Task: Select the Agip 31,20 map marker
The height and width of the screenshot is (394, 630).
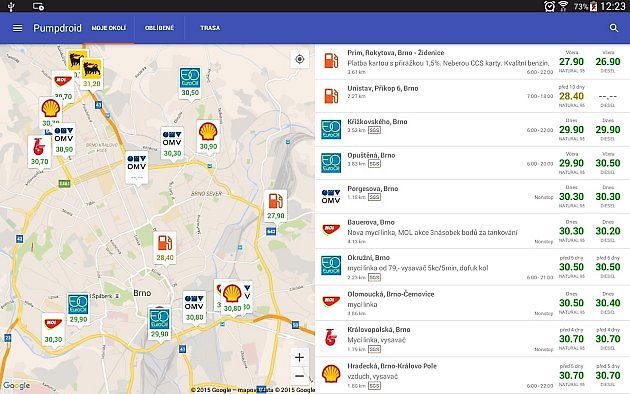Action: [92, 74]
